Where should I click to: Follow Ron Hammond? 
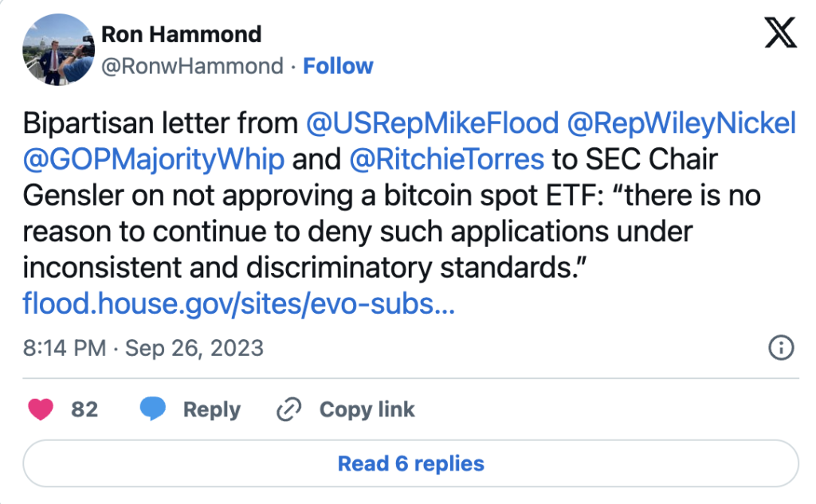pos(338,65)
